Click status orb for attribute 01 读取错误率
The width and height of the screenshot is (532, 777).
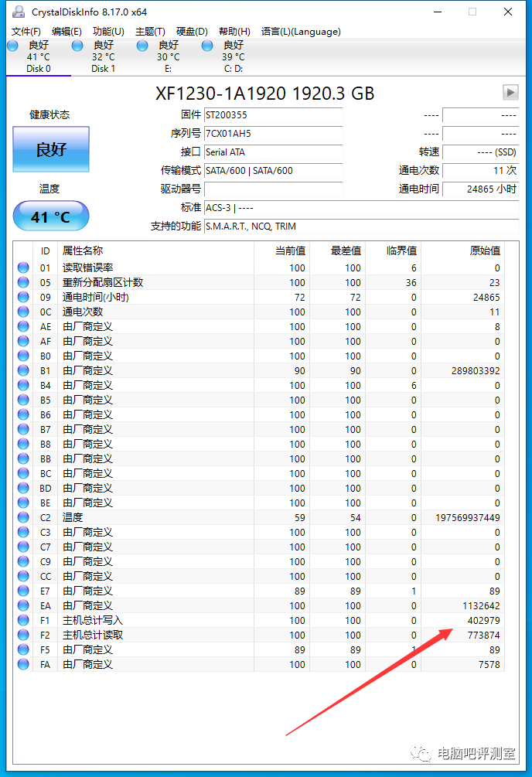tap(23, 268)
